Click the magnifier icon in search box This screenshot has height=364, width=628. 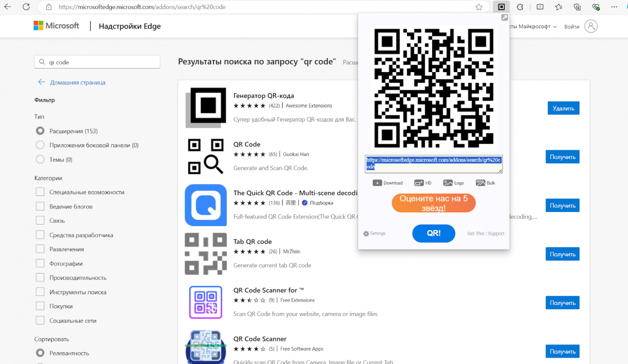pos(42,62)
